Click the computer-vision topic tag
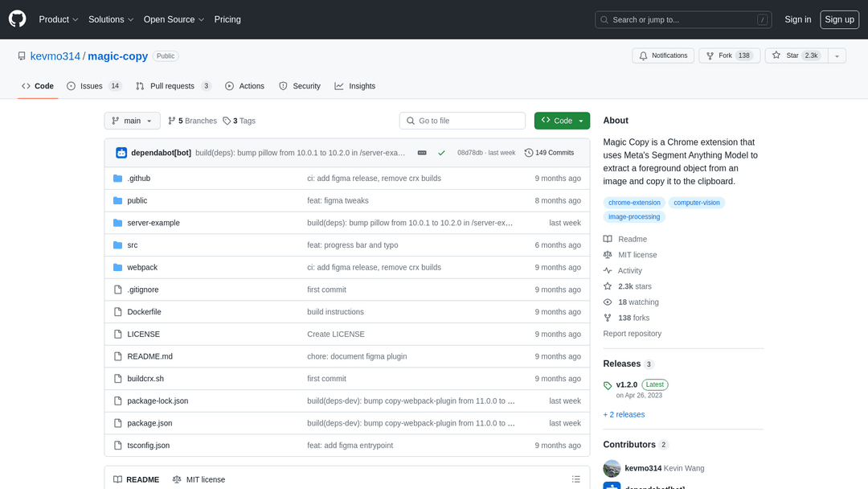This screenshot has height=489, width=868. point(696,203)
